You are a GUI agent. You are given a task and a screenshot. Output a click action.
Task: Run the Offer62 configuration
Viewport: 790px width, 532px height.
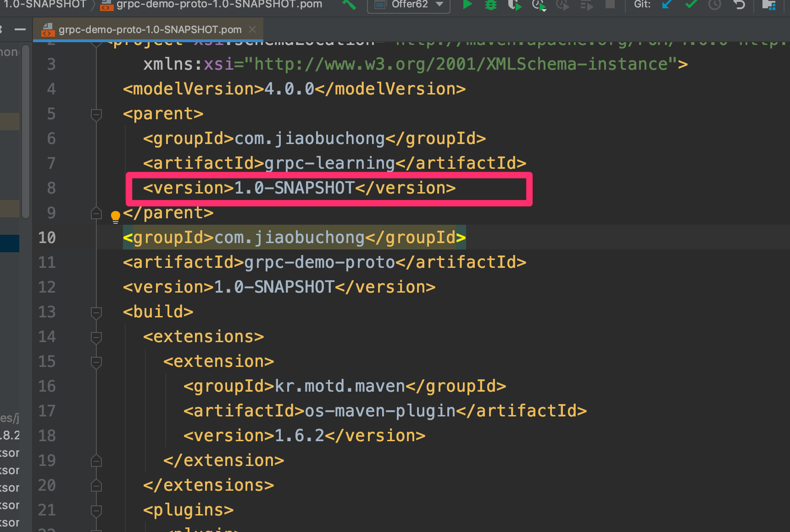[x=467, y=5]
